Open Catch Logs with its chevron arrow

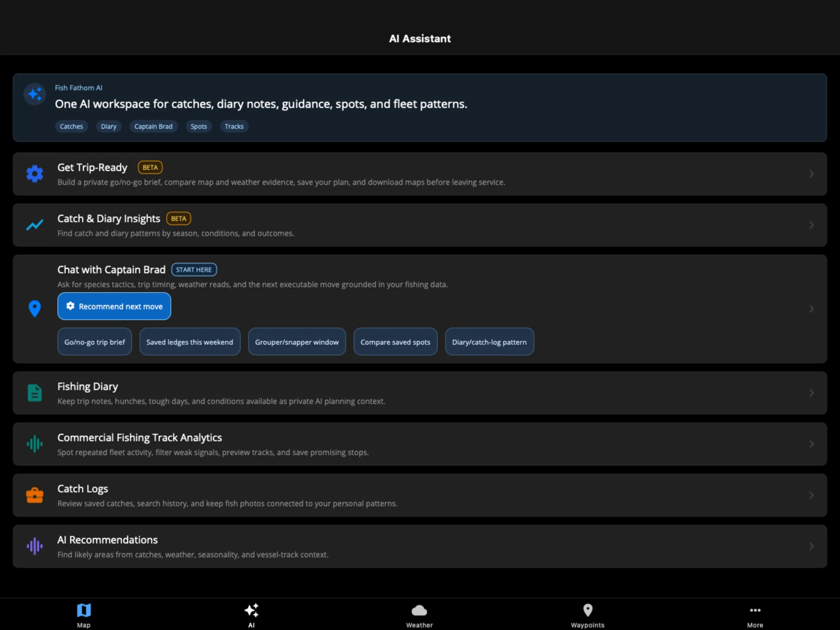812,495
